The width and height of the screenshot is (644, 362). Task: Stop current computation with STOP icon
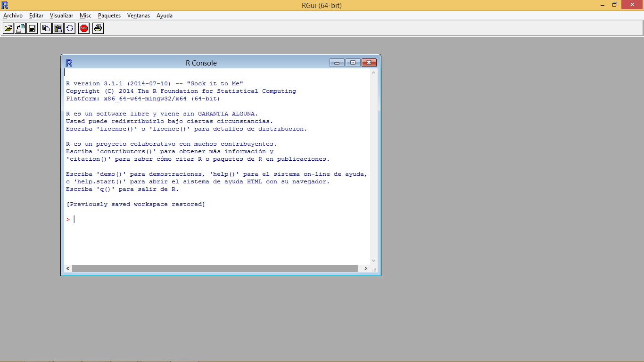[84, 28]
